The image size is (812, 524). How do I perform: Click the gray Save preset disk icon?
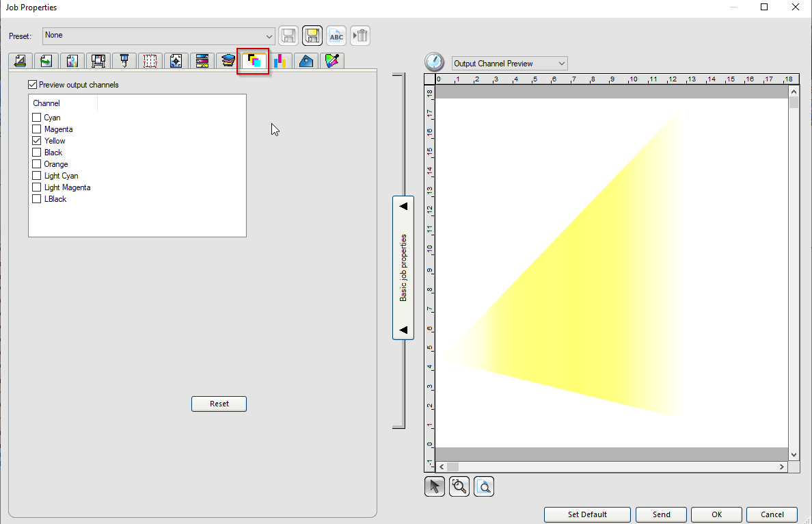(x=288, y=36)
